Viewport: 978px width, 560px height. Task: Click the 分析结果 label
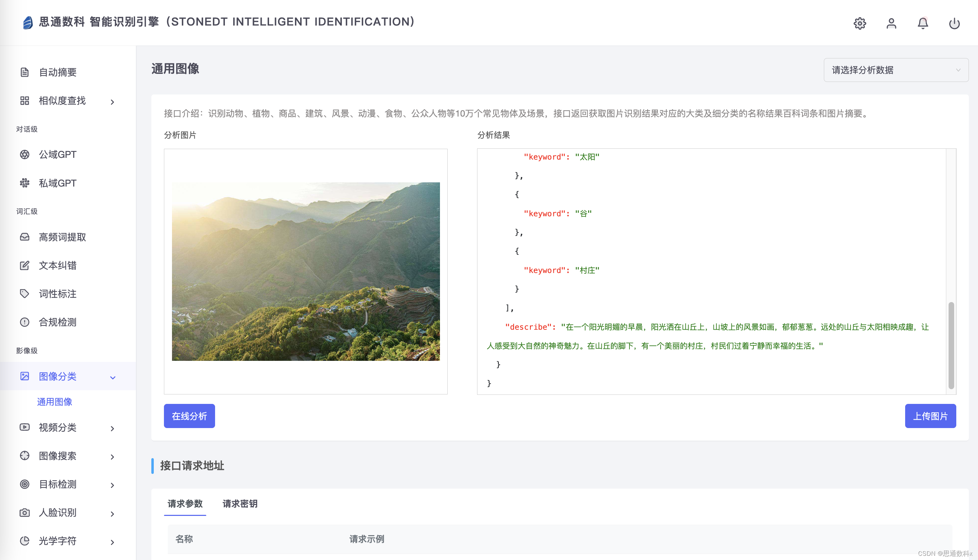pos(494,135)
